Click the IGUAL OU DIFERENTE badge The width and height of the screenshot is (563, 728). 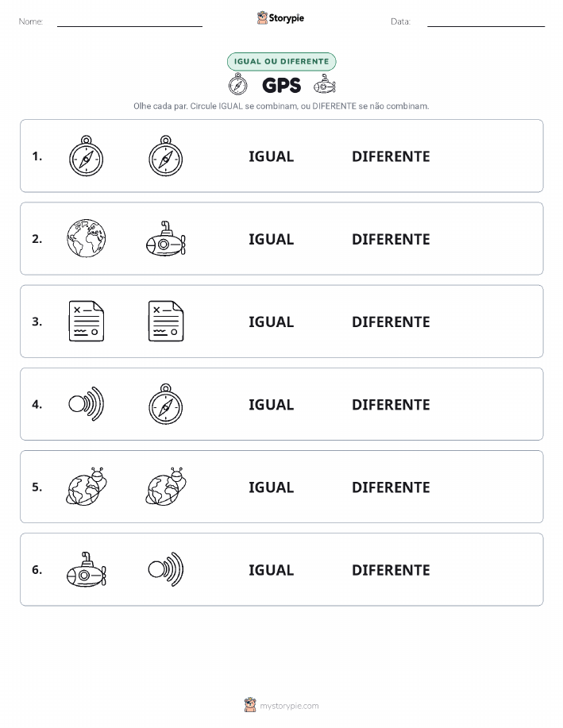pyautogui.click(x=281, y=61)
